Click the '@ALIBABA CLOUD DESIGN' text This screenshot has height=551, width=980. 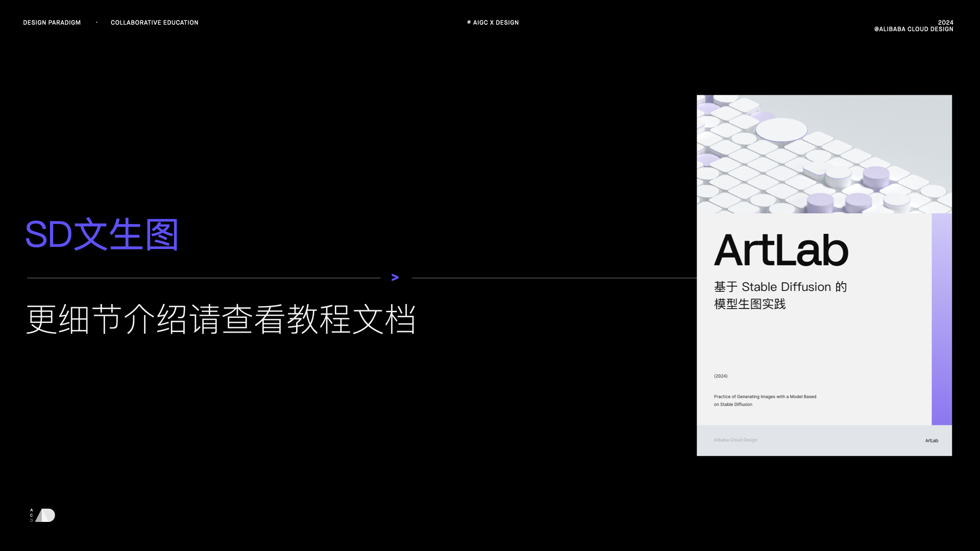pos(914,29)
